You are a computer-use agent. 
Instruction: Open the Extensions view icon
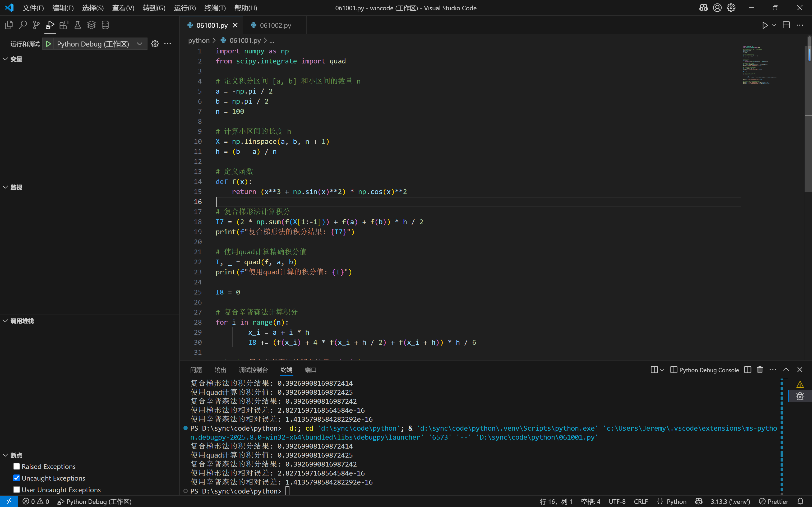click(x=64, y=25)
